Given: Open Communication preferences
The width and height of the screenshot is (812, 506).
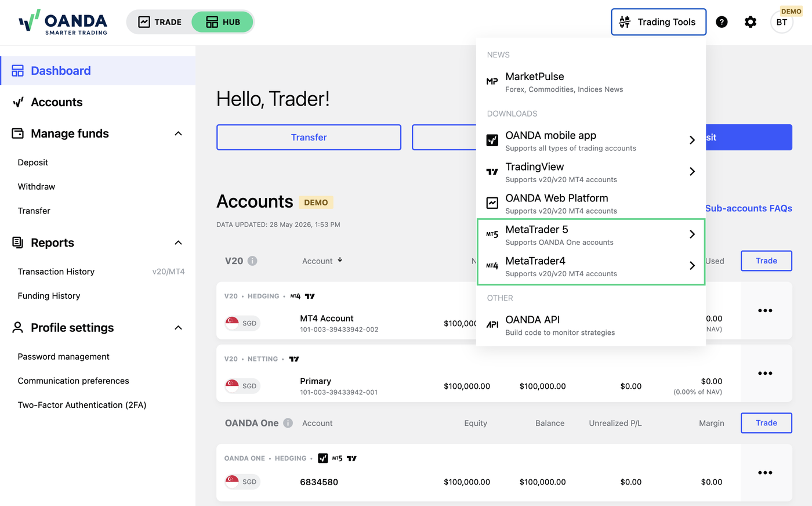Looking at the screenshot, I should pos(74,381).
